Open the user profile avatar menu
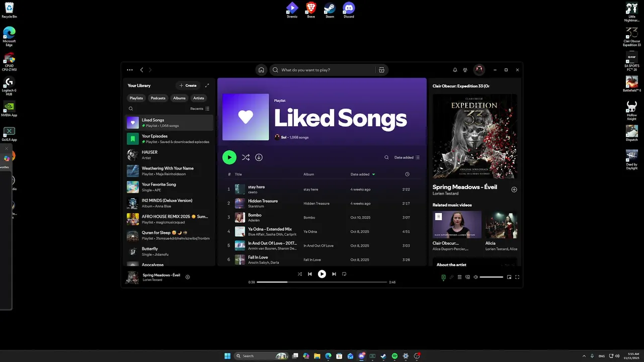 point(479,70)
